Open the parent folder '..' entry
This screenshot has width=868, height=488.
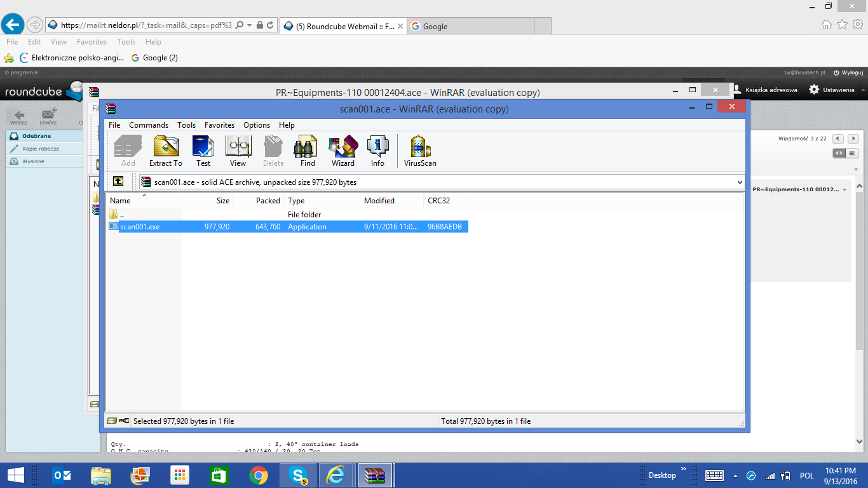coord(122,215)
